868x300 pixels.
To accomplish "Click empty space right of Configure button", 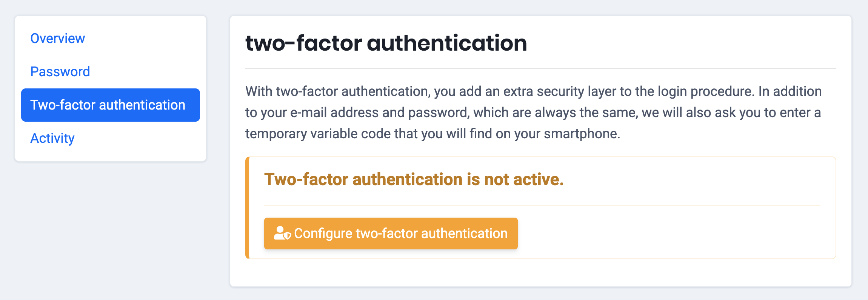I will coord(672,234).
